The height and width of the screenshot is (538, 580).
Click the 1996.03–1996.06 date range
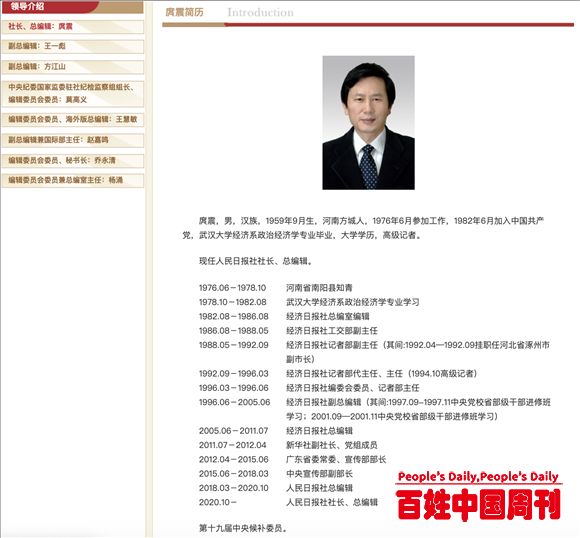pos(234,388)
